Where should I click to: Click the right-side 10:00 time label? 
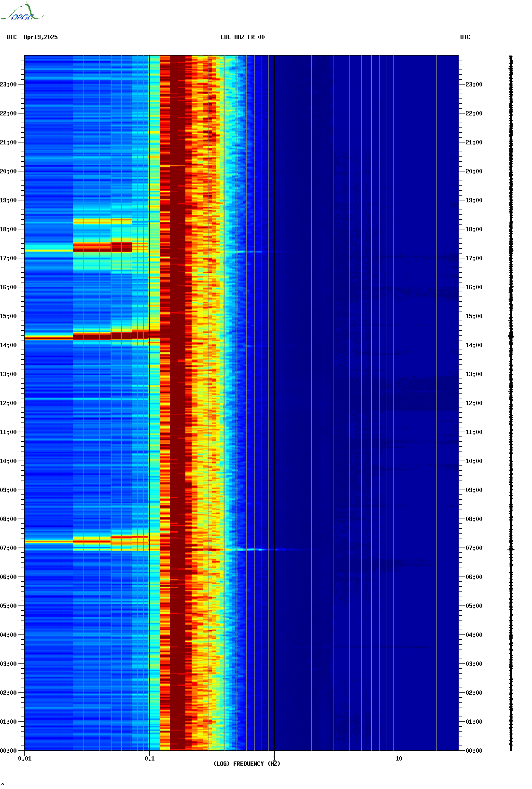click(474, 461)
